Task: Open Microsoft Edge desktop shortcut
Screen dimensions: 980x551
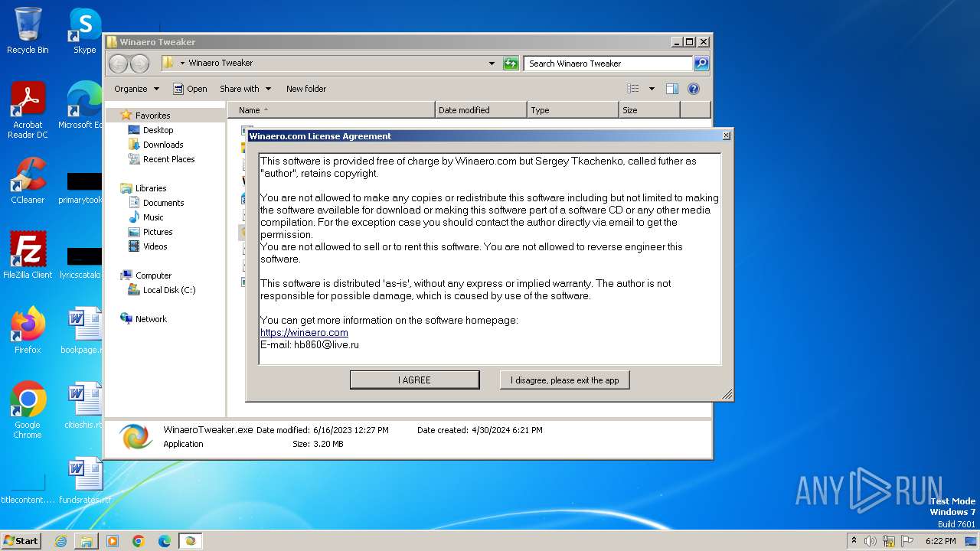Action: pyautogui.click(x=83, y=106)
